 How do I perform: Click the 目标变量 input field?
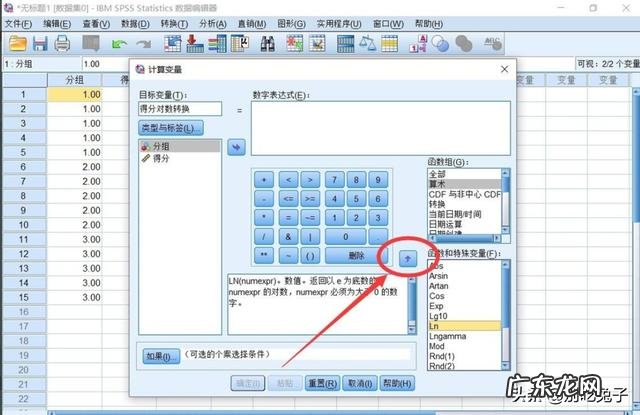tap(180, 109)
